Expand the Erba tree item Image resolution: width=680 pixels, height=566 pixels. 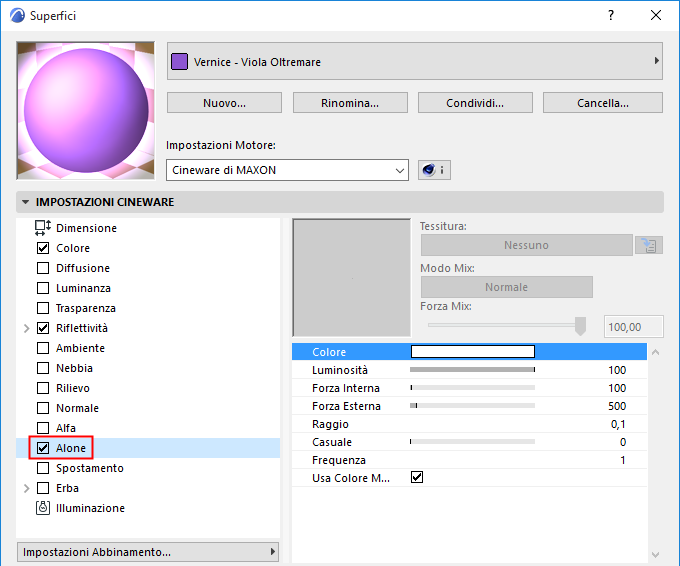coord(26,488)
